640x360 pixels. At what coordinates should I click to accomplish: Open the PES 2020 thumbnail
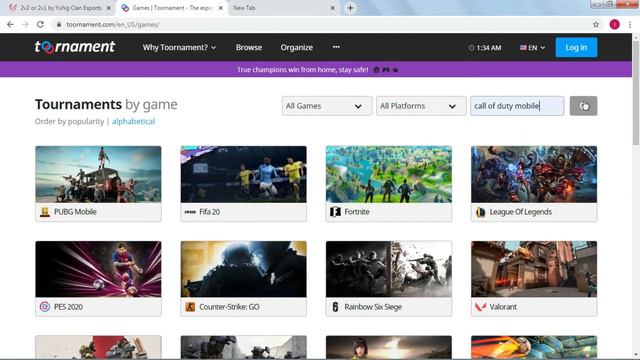click(98, 269)
